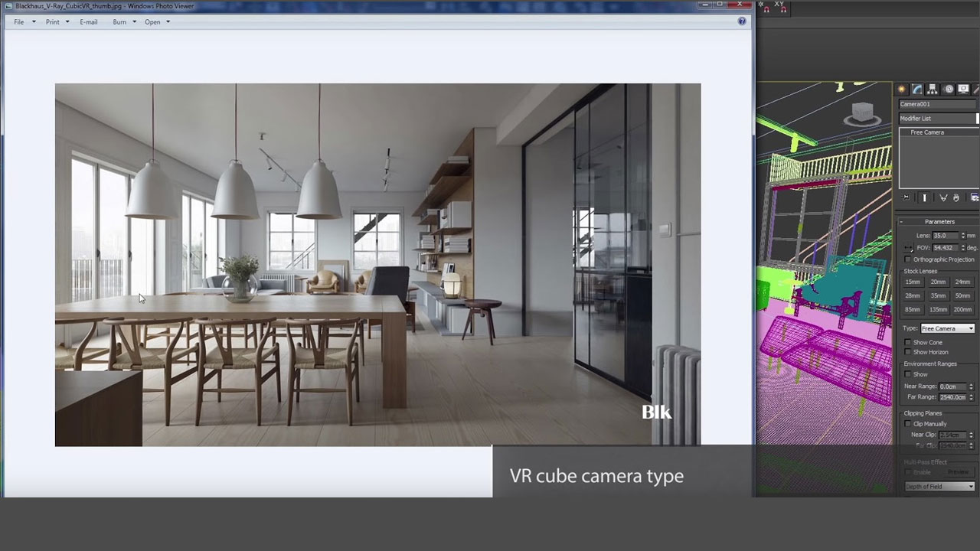Select the 24mm stock lens
The image size is (980, 551).
click(x=962, y=282)
